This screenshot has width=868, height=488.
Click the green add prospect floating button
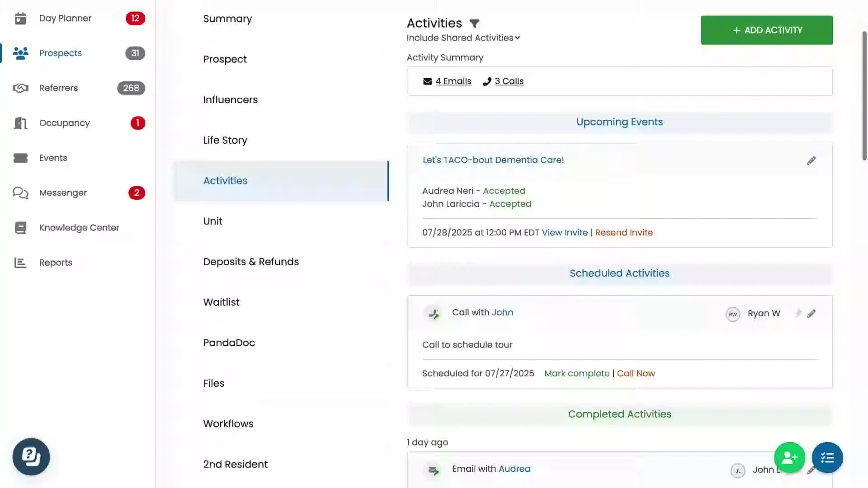pos(789,458)
